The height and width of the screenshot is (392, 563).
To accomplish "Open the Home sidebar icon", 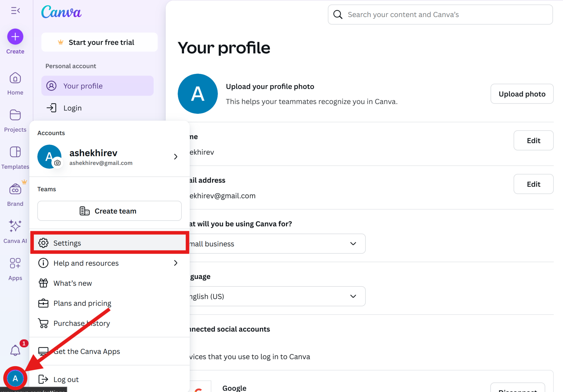I will click(15, 78).
